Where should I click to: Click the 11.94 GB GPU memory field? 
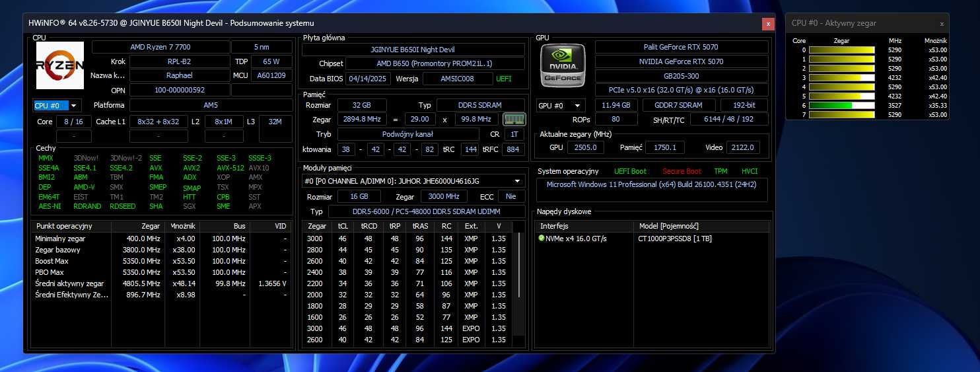click(616, 105)
